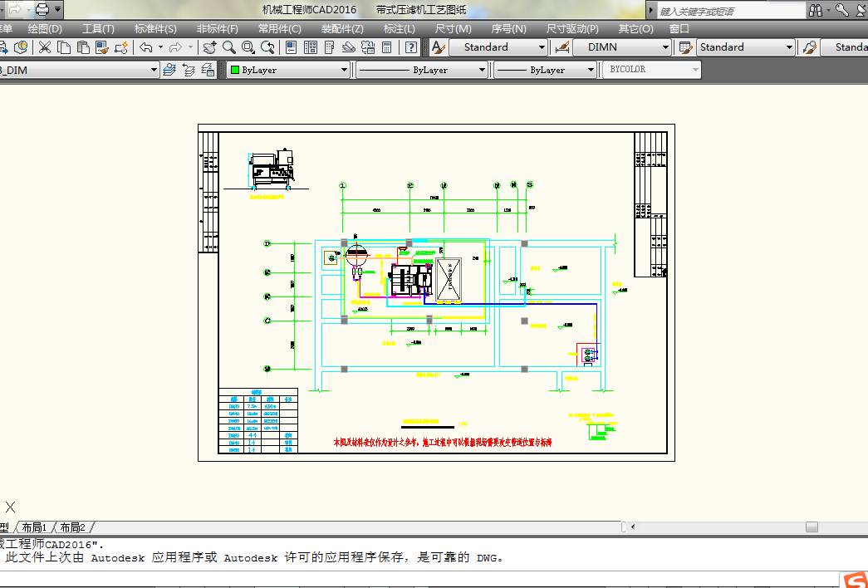Image resolution: width=868 pixels, height=588 pixels.
Task: Open the Markup Set Manager icon
Action: pyautogui.click(x=368, y=47)
